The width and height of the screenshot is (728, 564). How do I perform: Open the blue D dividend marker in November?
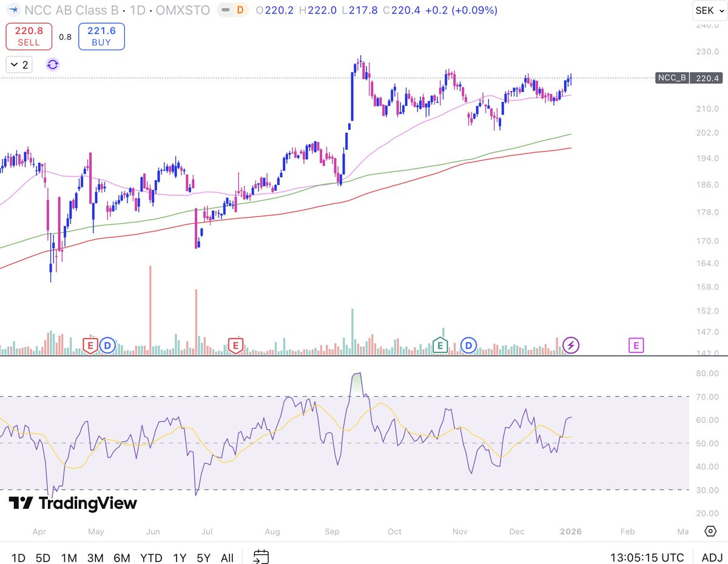468,346
